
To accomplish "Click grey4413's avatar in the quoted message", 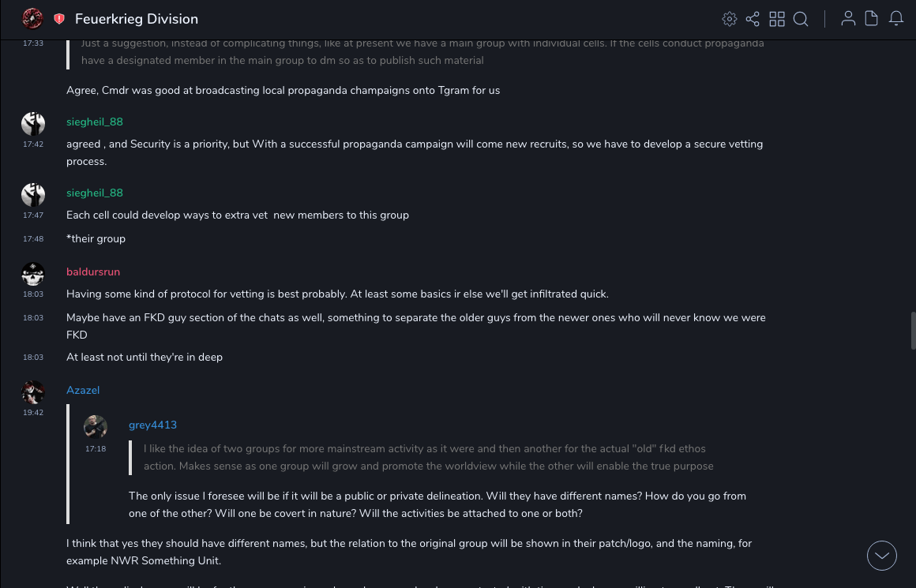I will click(x=96, y=427).
